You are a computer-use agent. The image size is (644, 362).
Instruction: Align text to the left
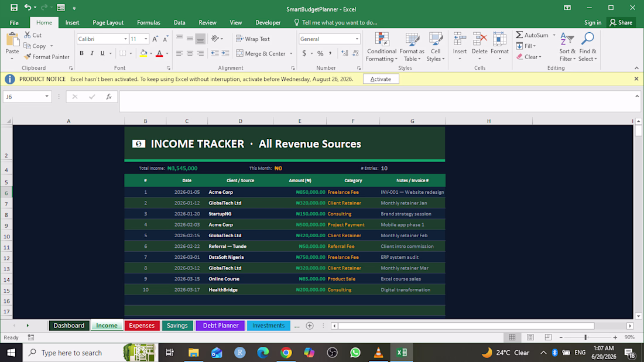[x=180, y=53]
